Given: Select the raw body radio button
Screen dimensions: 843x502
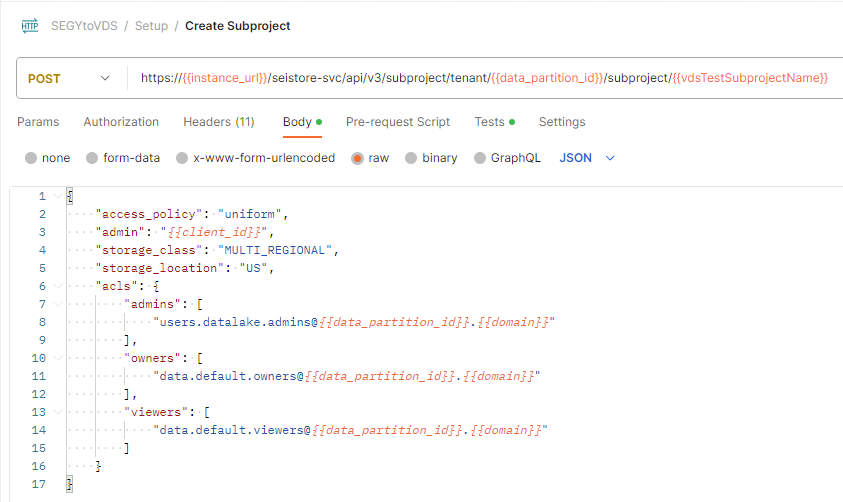Looking at the screenshot, I should coord(358,158).
